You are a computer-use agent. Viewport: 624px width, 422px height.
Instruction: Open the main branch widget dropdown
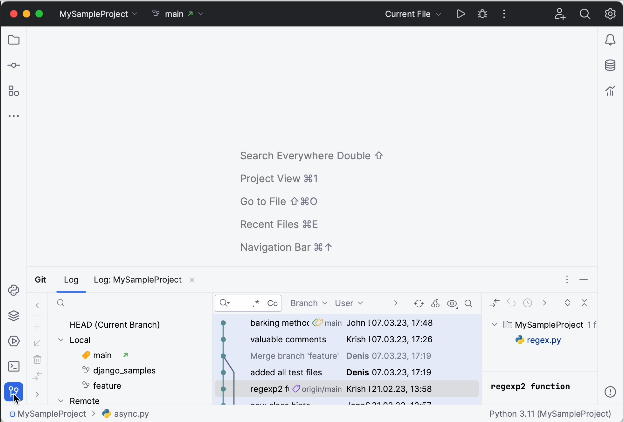click(177, 14)
